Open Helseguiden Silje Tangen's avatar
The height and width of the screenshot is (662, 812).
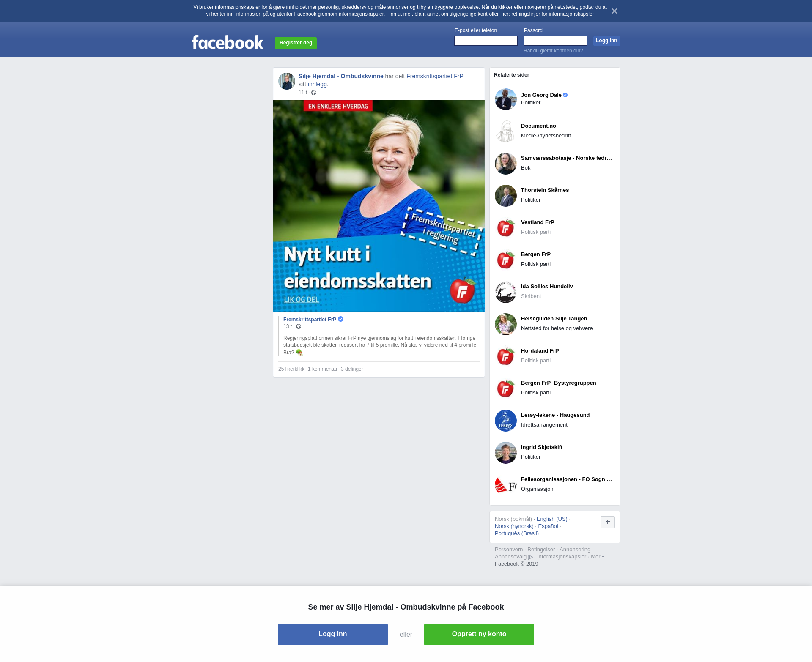click(x=506, y=324)
